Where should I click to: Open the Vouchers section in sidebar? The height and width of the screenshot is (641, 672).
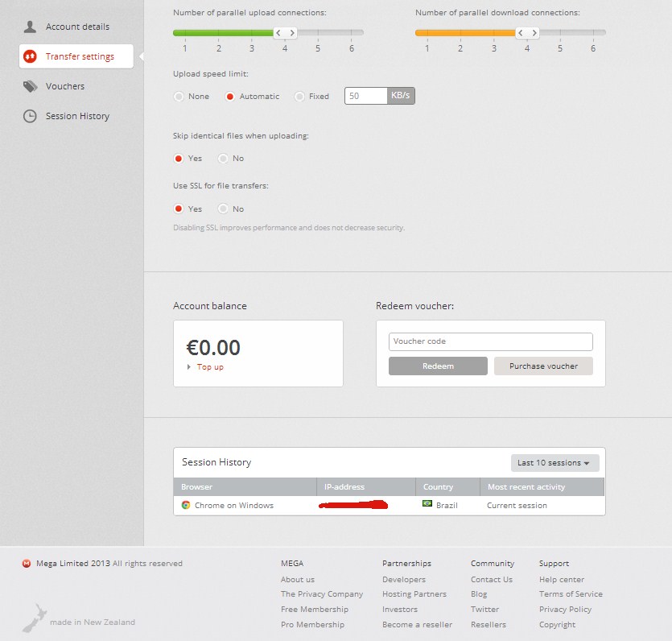pyautogui.click(x=65, y=86)
